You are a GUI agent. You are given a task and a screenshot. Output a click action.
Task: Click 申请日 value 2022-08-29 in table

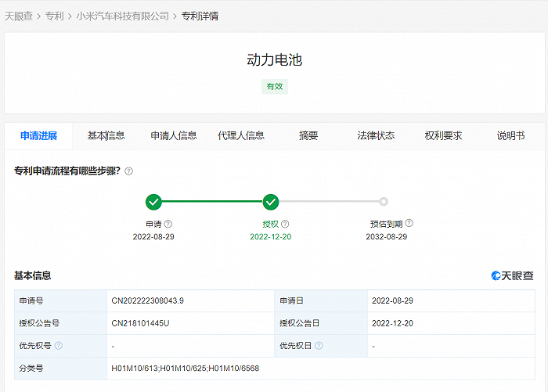392,300
